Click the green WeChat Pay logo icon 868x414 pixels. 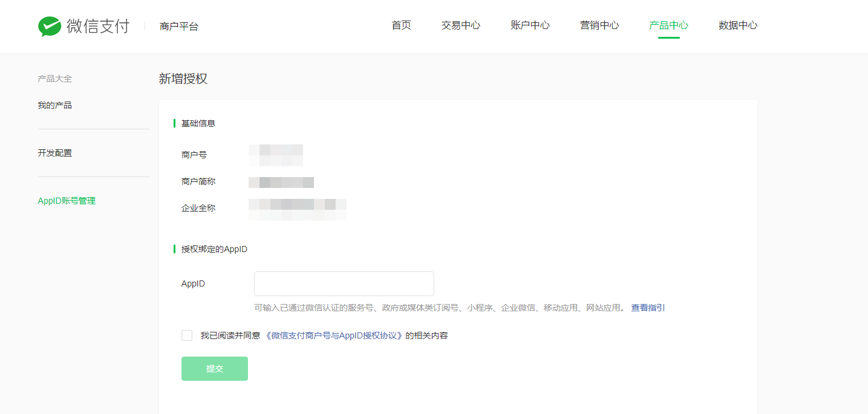[50, 26]
